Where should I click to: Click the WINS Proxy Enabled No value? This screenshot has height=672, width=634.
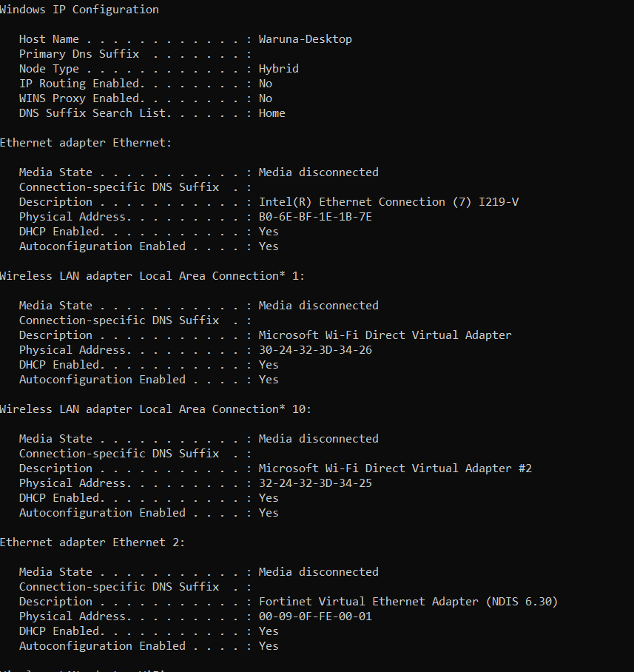point(265,98)
